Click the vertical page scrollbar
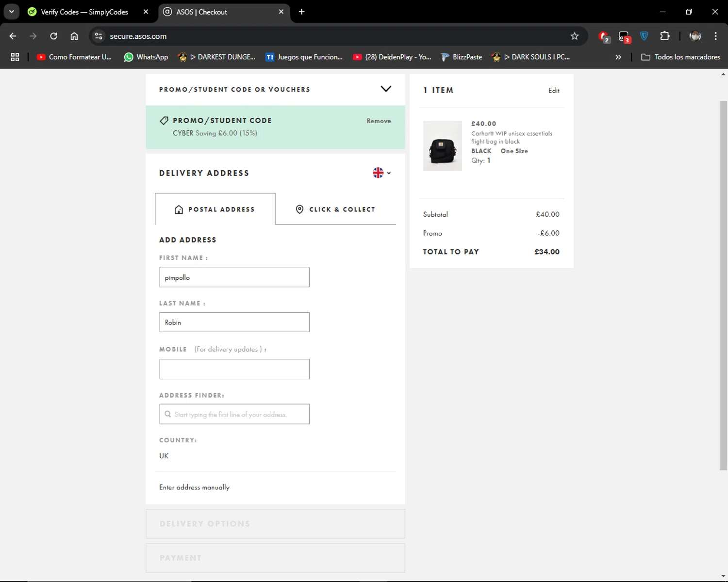The image size is (728, 582). (723, 285)
